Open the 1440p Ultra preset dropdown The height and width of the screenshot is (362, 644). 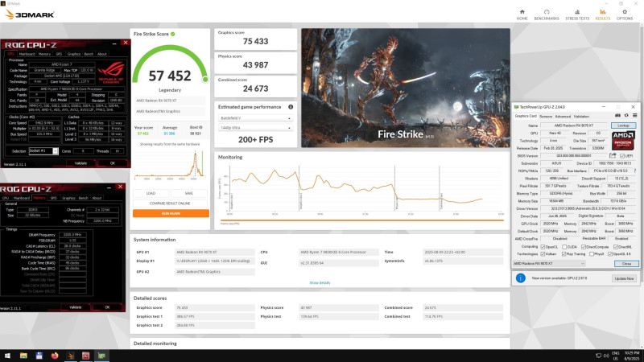tap(255, 128)
